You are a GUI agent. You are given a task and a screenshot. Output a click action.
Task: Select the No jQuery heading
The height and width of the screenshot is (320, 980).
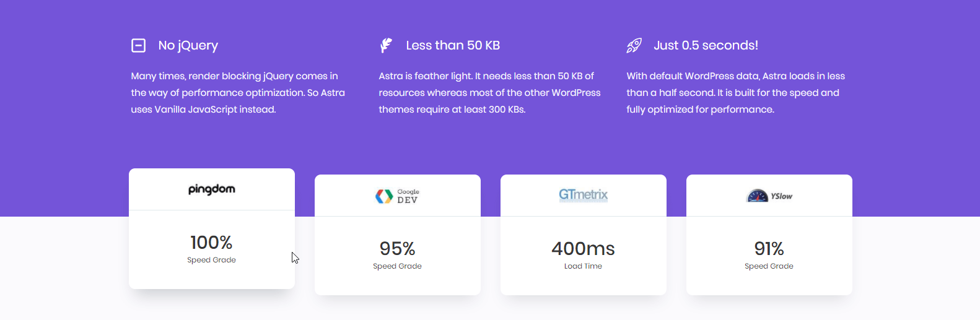(188, 45)
